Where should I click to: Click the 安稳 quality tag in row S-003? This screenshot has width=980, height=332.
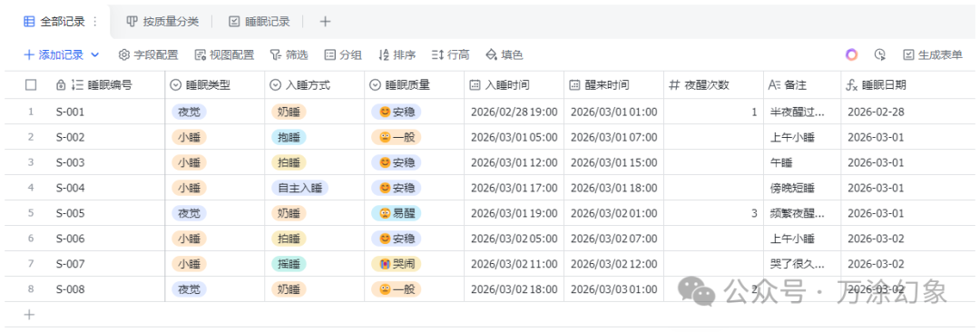(397, 162)
